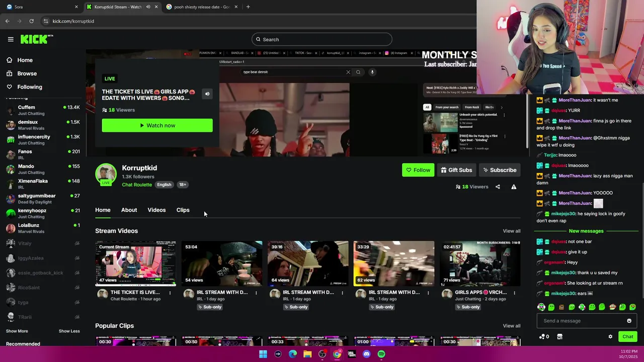Open demisux channel in sidebar

point(42,125)
